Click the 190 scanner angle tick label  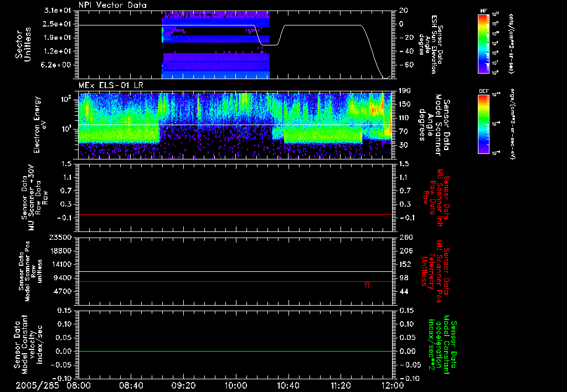point(404,91)
